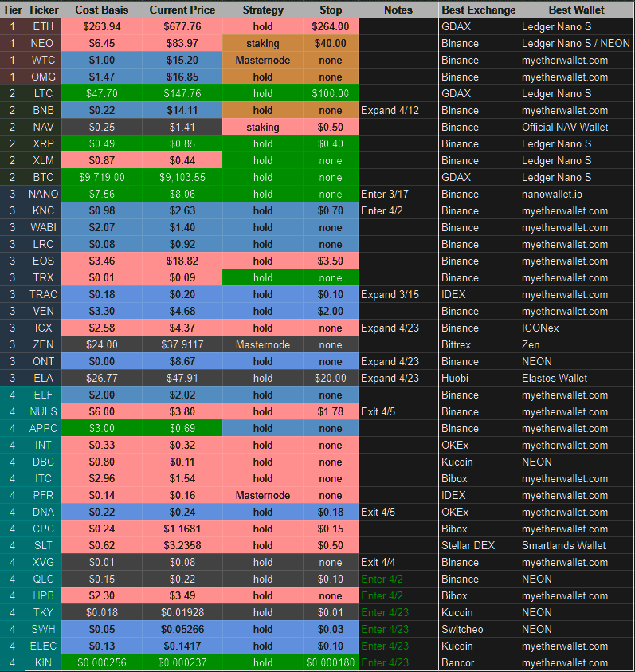Click the ICONex wallet cell
Screen dimensions: 635x672
click(576, 328)
